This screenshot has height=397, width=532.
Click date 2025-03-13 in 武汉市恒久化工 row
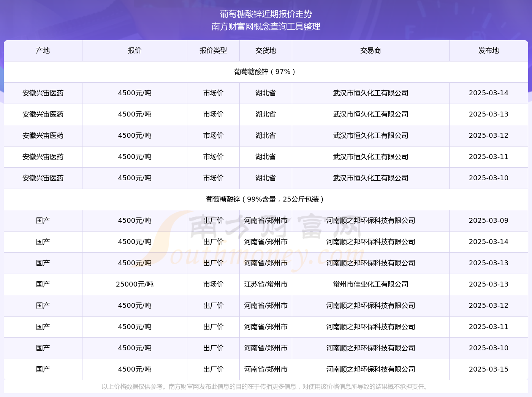pyautogui.click(x=489, y=114)
